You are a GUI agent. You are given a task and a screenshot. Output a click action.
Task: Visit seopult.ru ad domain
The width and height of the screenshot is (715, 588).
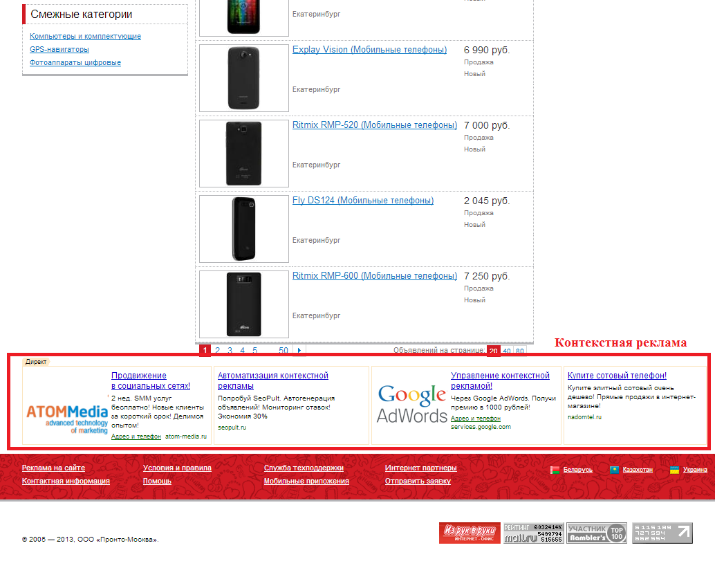click(x=232, y=428)
